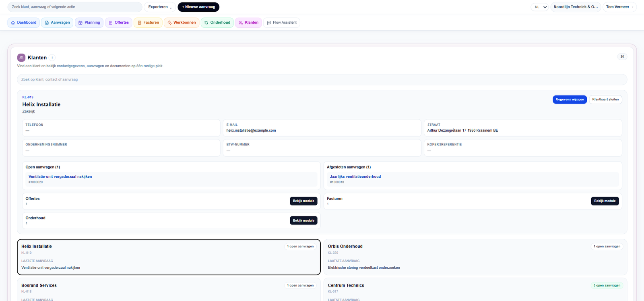The width and height of the screenshot is (644, 301).
Task: Click the 1 open aanvragen badge on Orbis Onderhoud
Action: point(607,246)
